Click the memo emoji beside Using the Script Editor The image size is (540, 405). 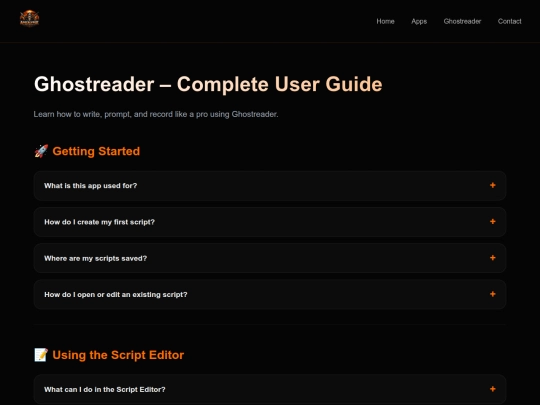click(x=41, y=355)
